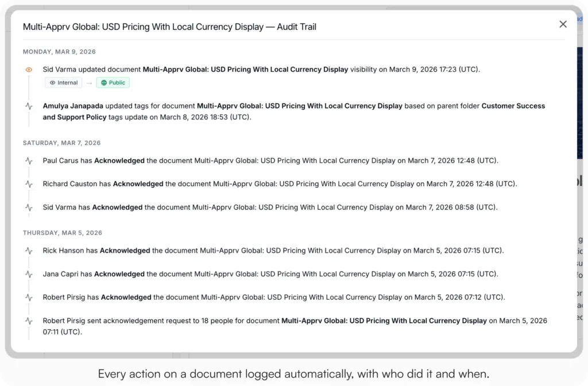The height and width of the screenshot is (386, 588).
Task: Click the caption 'Every action on a document logged automatically'
Action: pos(293,373)
